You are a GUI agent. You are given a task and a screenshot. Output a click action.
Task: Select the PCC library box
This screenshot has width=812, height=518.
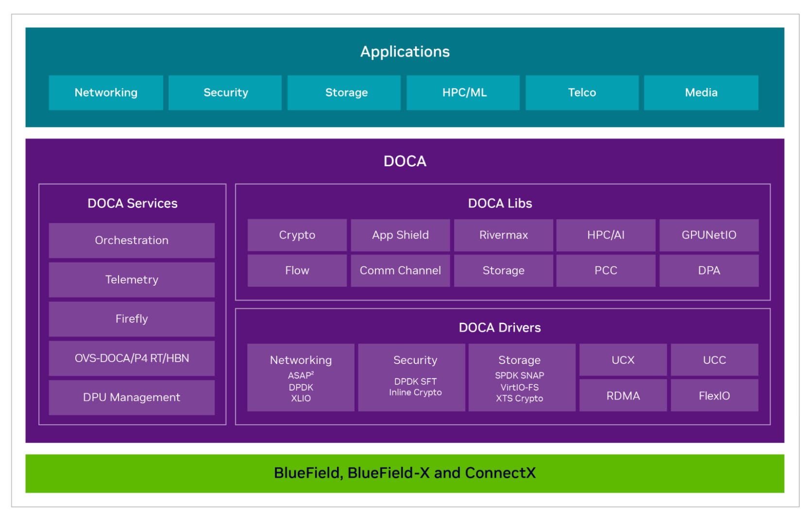point(606,271)
